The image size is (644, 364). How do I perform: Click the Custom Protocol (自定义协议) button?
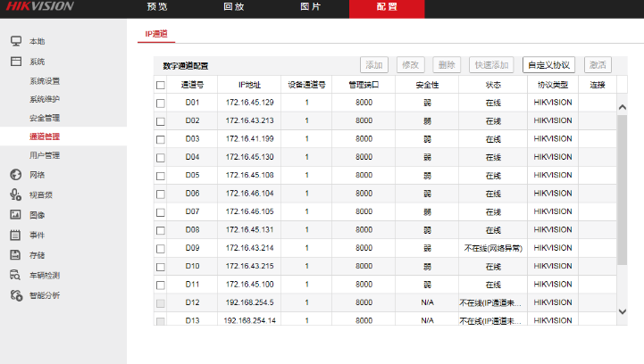548,65
